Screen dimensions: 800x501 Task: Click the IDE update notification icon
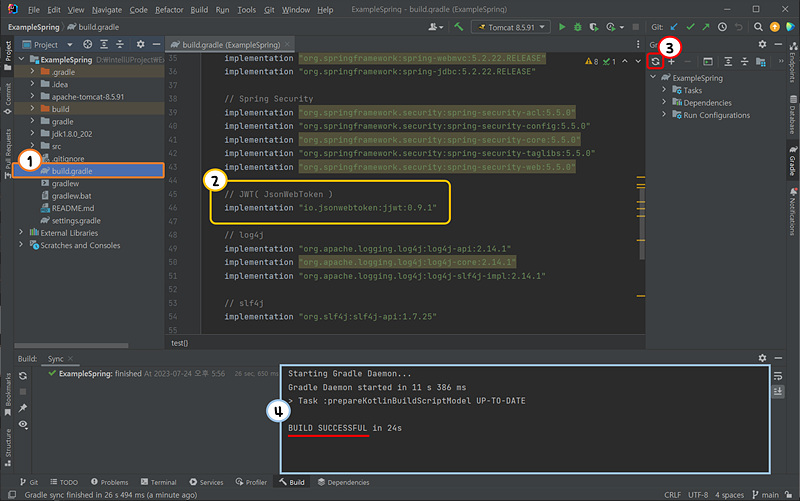pyautogui.click(x=774, y=27)
